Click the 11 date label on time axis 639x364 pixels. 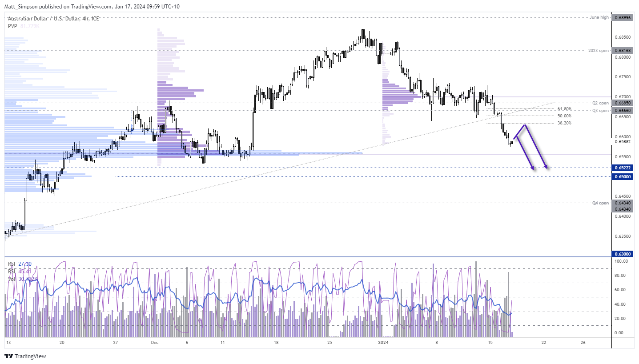tap(223, 343)
